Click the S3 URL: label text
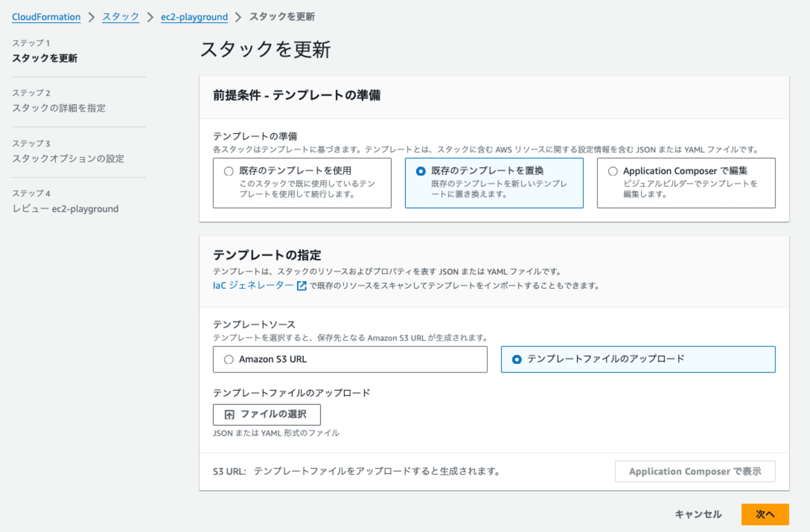Screen dimensions: 810x532 230,472
